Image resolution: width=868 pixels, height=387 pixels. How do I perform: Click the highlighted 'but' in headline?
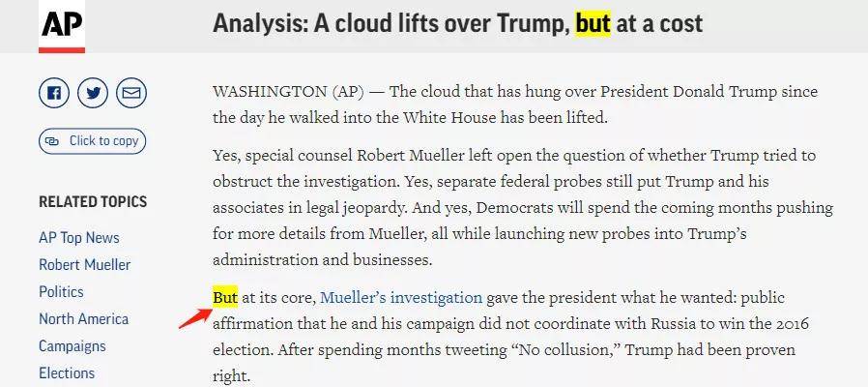tap(593, 23)
